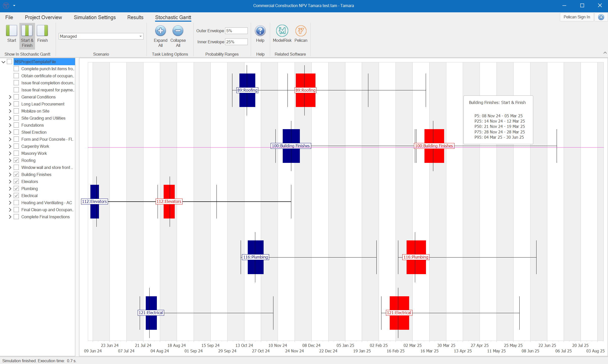Click the Collapse All icon

[x=178, y=31]
